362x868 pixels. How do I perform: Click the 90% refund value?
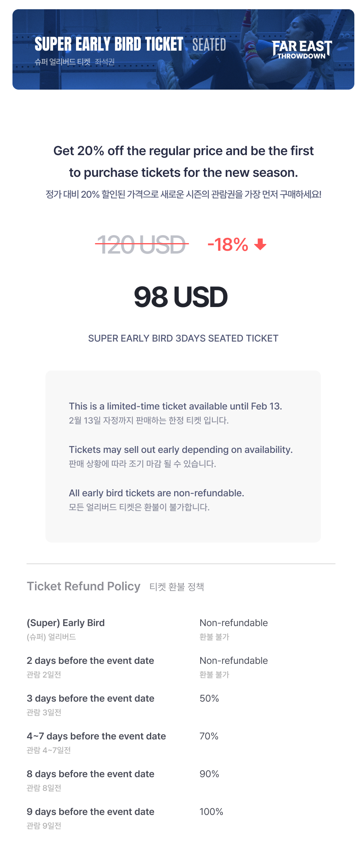tap(209, 774)
